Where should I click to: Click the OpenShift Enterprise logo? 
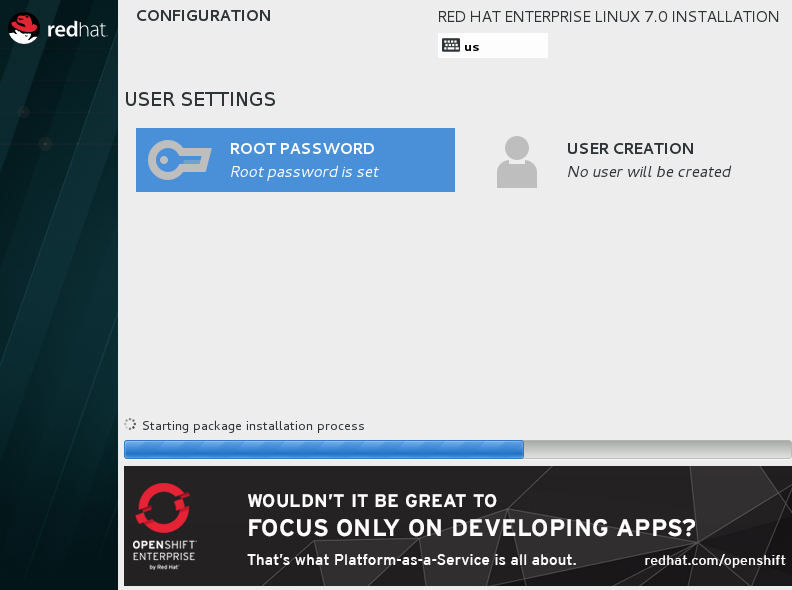coord(164,526)
